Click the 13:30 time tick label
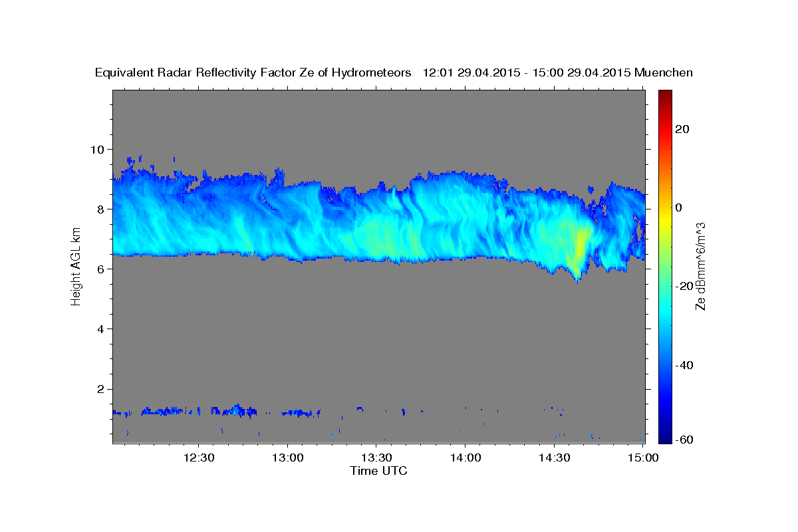 click(376, 458)
